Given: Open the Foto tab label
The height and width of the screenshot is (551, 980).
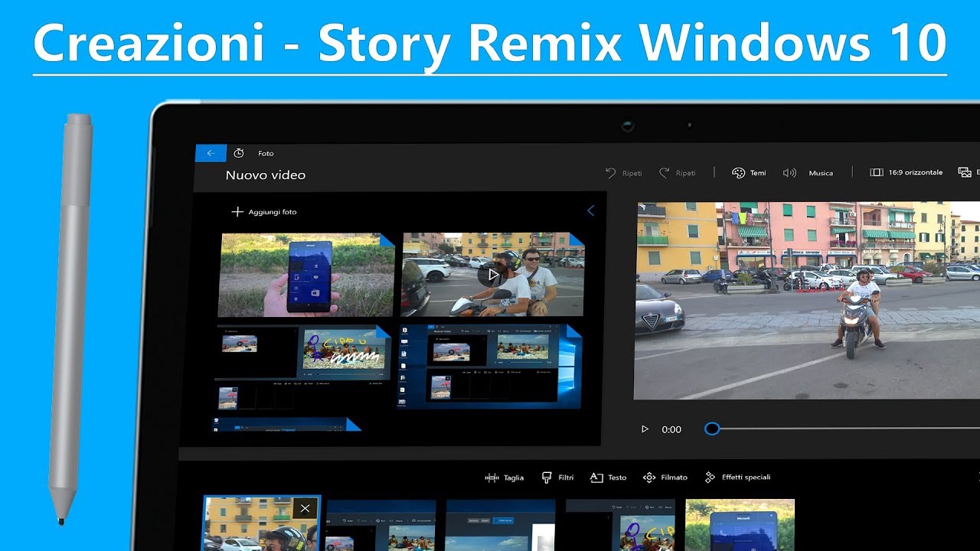Looking at the screenshot, I should 266,153.
